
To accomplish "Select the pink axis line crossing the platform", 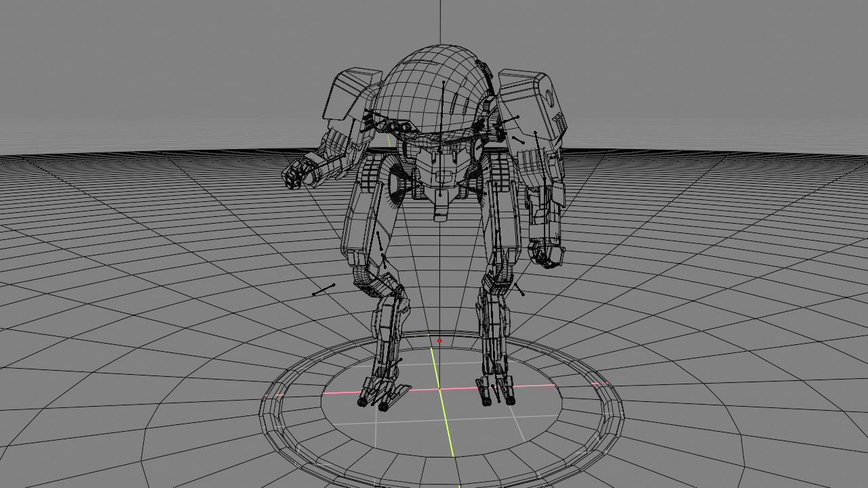I will [x=440, y=389].
